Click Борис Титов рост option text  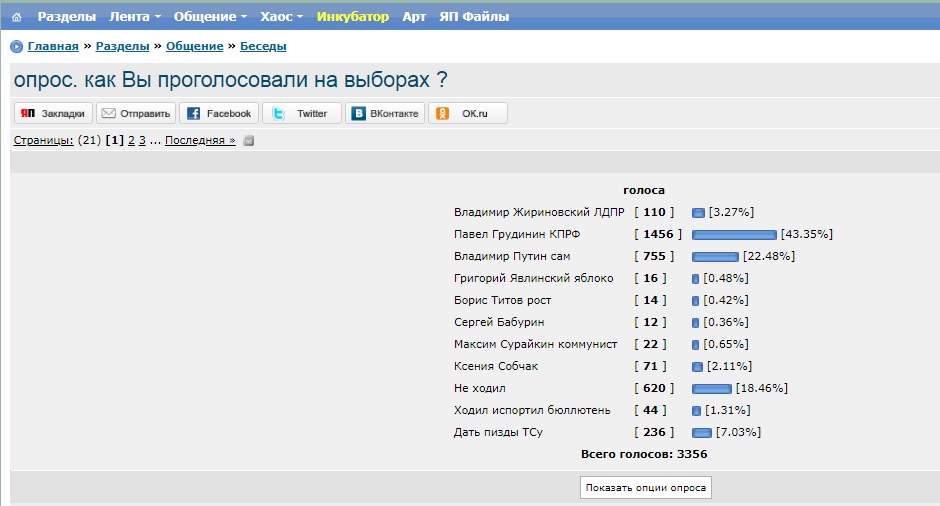502,300
